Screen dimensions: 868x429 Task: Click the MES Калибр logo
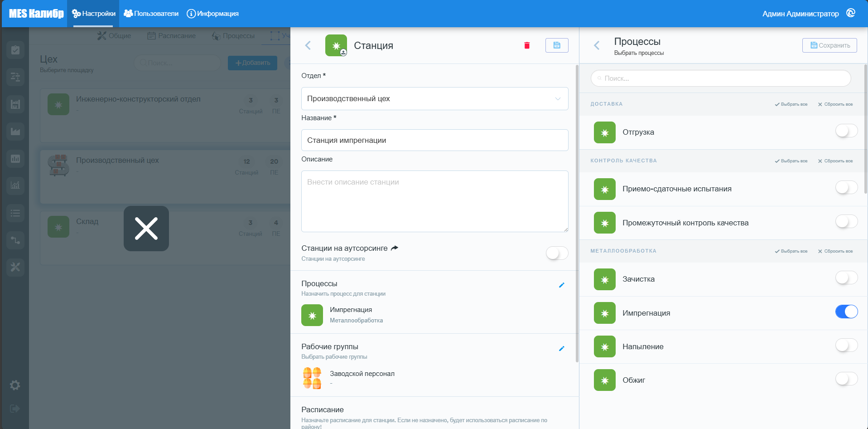coord(36,14)
